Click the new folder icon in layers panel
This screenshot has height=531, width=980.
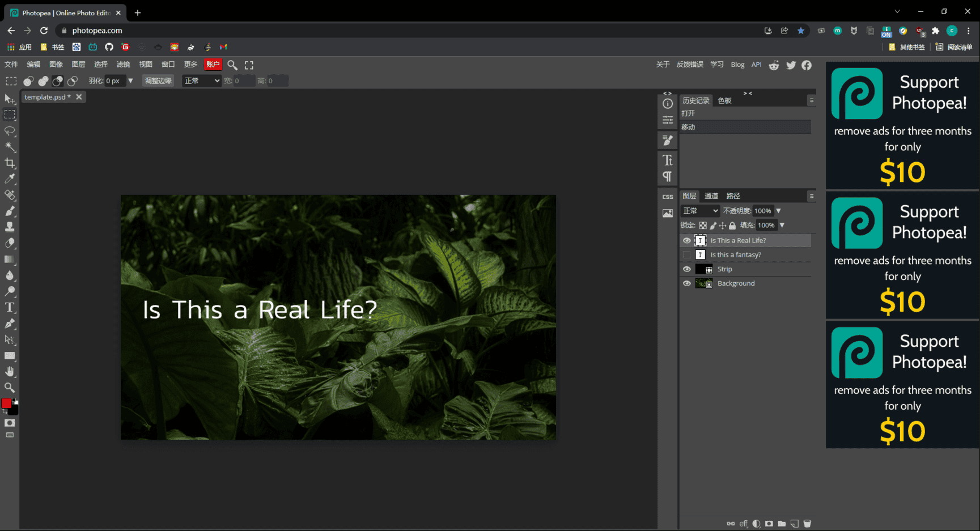[x=782, y=524]
